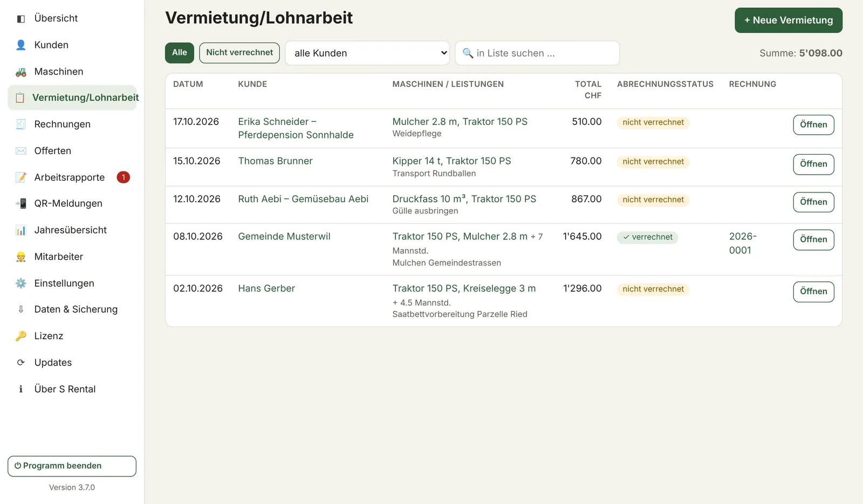Click the Jahresübersicht bar chart icon

21,230
